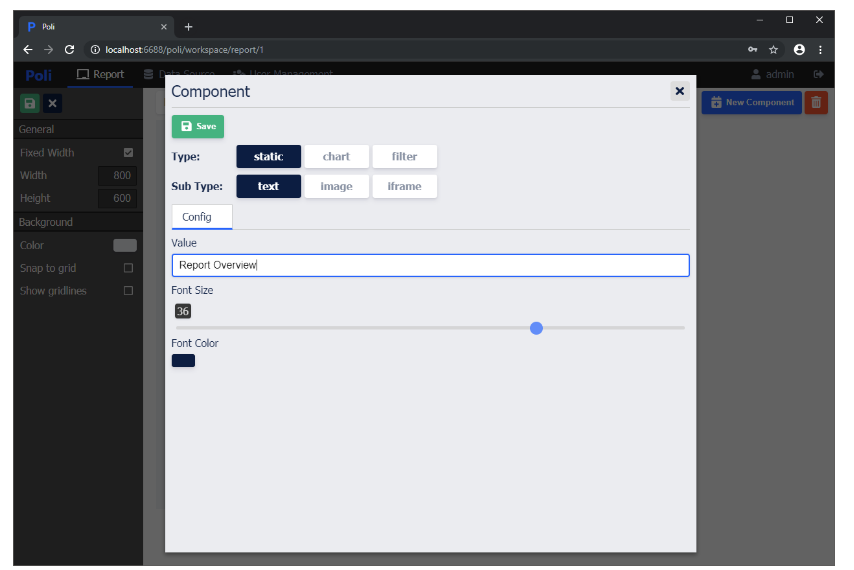This screenshot has width=854, height=570.
Task: Click the green Save button in Component dialog
Action: pos(198,126)
